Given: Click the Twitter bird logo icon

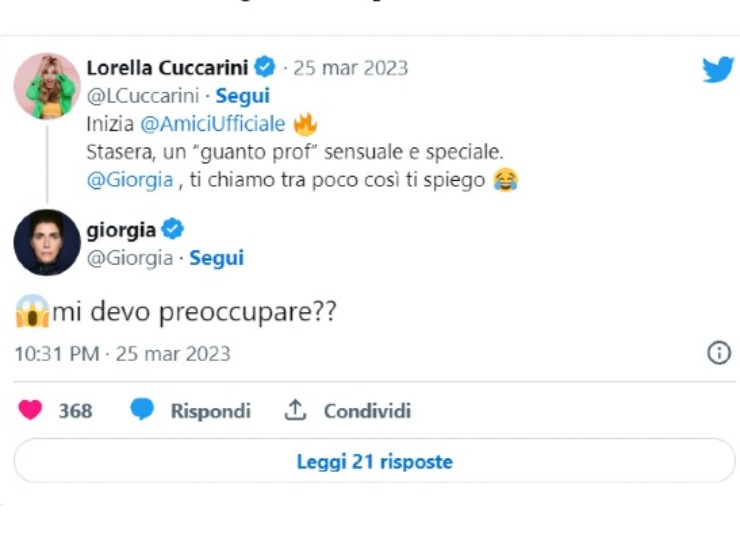Looking at the screenshot, I should (x=717, y=69).
